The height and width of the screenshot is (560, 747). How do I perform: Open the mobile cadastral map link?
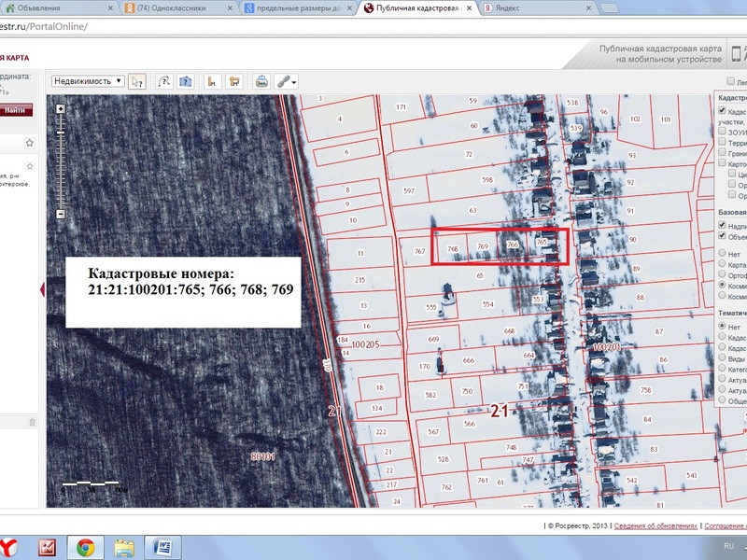pyautogui.click(x=660, y=54)
